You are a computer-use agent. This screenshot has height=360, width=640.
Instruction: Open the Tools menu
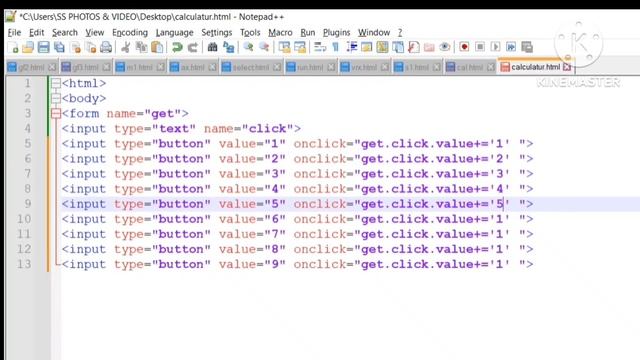tap(250, 33)
